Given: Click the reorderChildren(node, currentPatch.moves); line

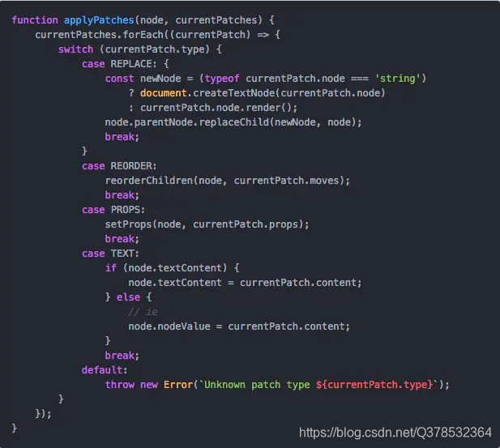Looking at the screenshot, I should coord(228,181).
